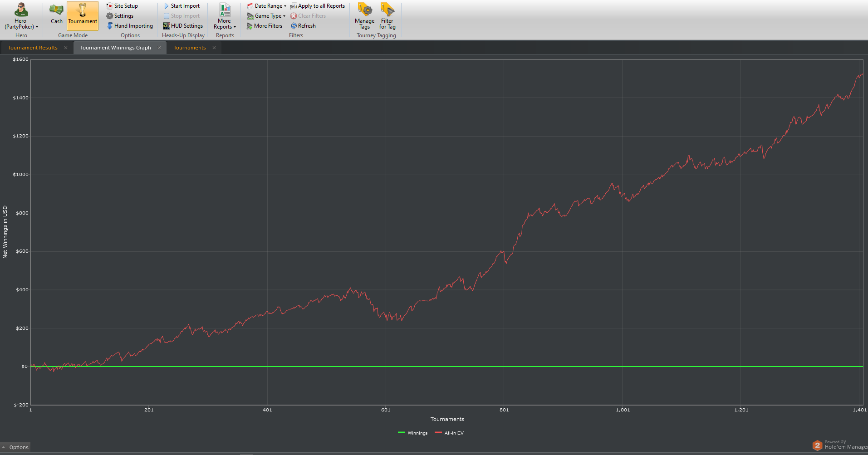
Task: Click the More Filters label
Action: click(268, 26)
